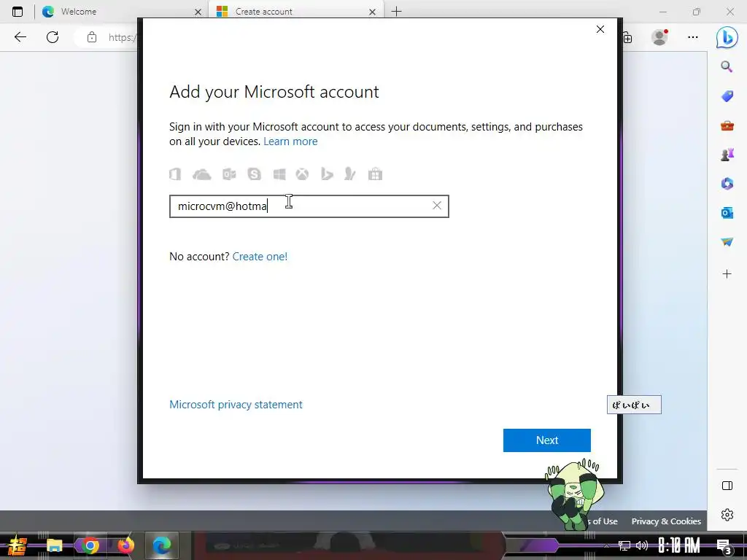Click the Next button in the dialog
747x560 pixels.
(546, 440)
